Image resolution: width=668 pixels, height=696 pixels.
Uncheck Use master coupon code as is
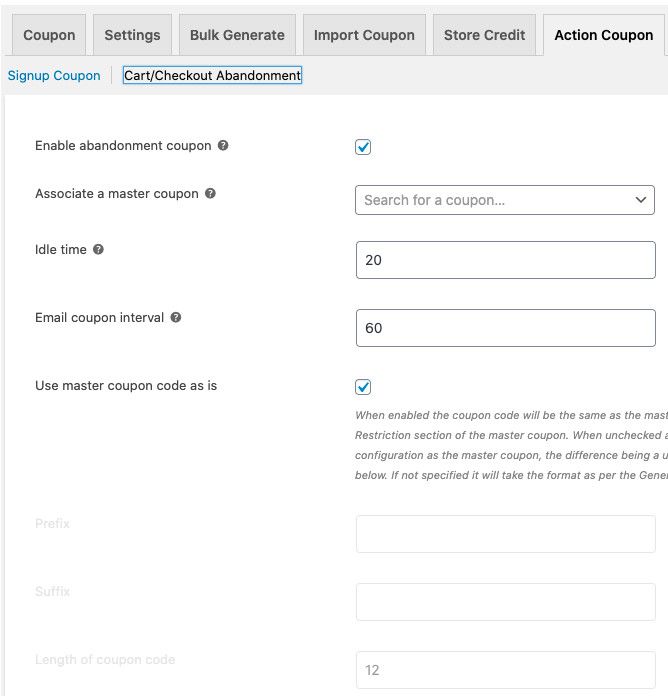coord(363,387)
